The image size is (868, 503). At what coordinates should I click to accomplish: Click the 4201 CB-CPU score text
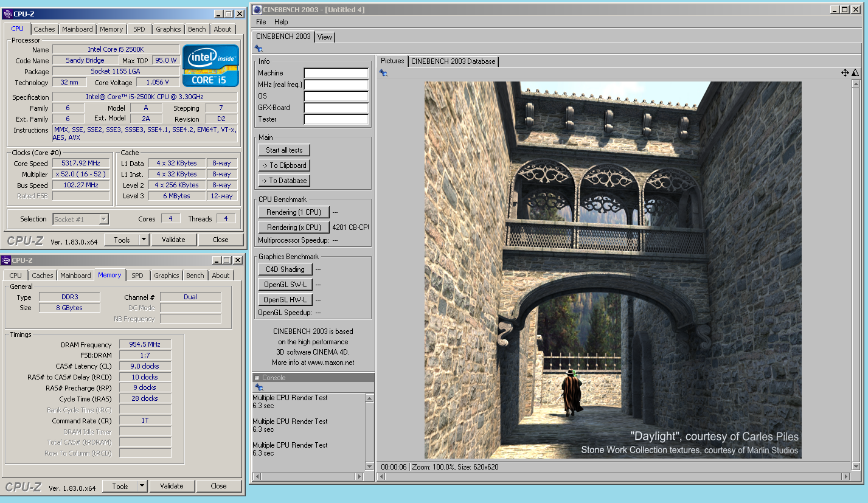pos(350,227)
